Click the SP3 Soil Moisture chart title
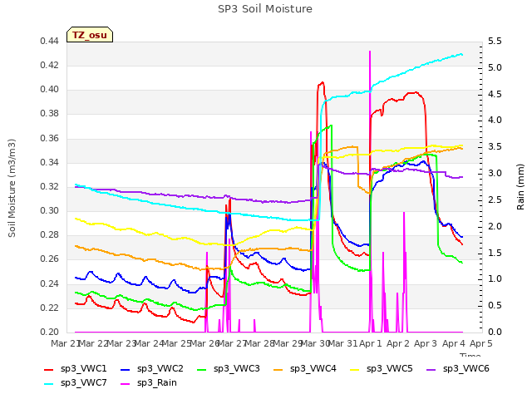The width and height of the screenshot is (532, 399). (265, 9)
